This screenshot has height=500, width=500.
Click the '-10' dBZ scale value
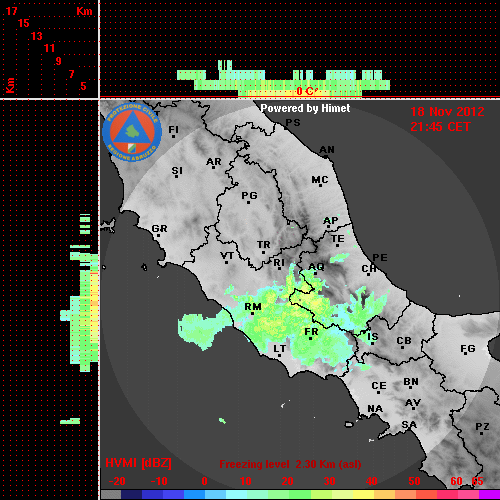point(159,481)
